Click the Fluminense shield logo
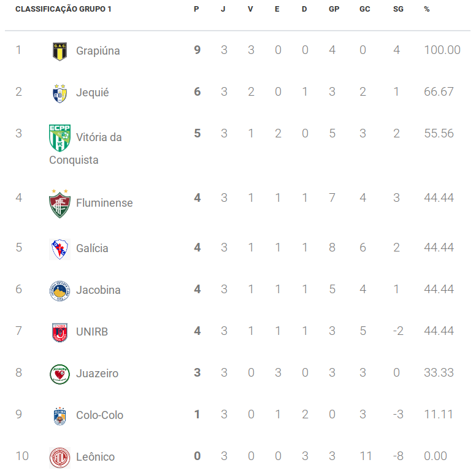Image resolution: width=476 pixels, height=476 pixels. (60, 204)
